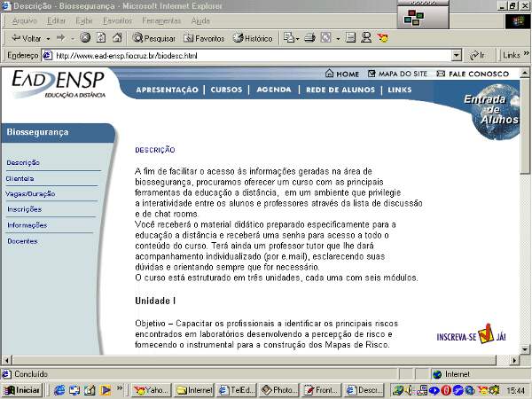Viewport: 532px width, 399px height.
Task: Click the address URL field
Action: (x=248, y=55)
